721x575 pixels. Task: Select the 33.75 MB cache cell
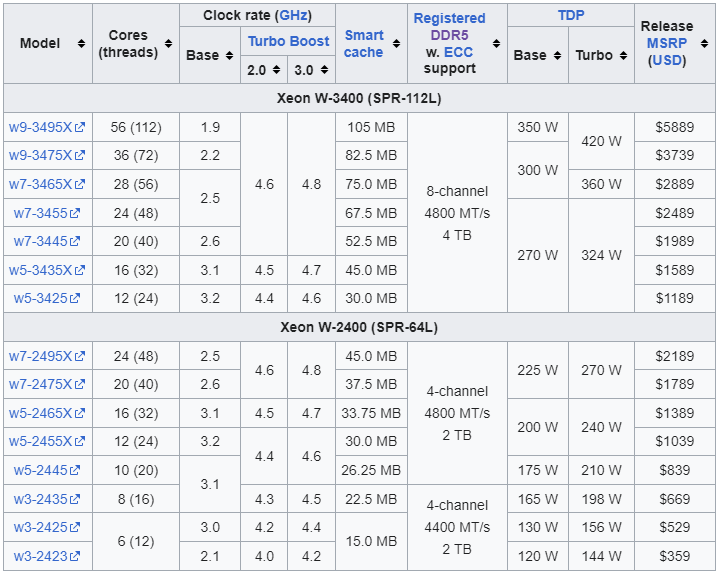(x=371, y=414)
